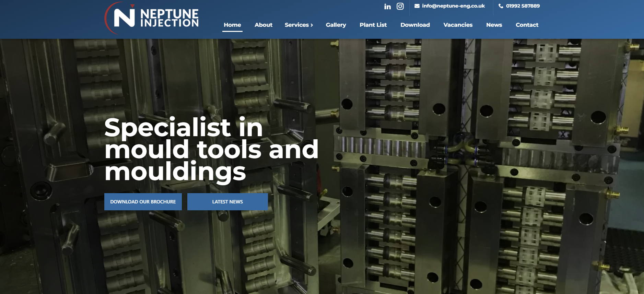View the Vacancies page
The height and width of the screenshot is (294, 644).
(458, 25)
